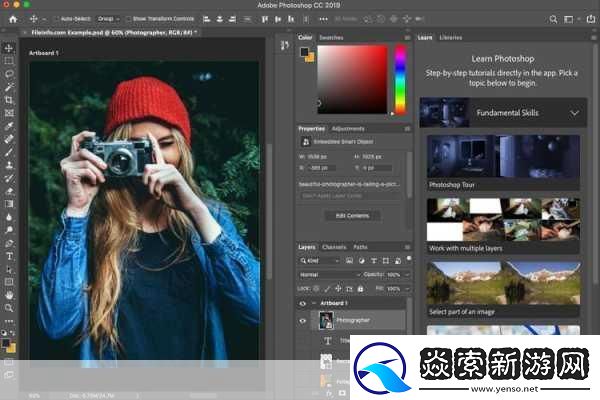Pick the Hand tool

[x=8, y=295]
